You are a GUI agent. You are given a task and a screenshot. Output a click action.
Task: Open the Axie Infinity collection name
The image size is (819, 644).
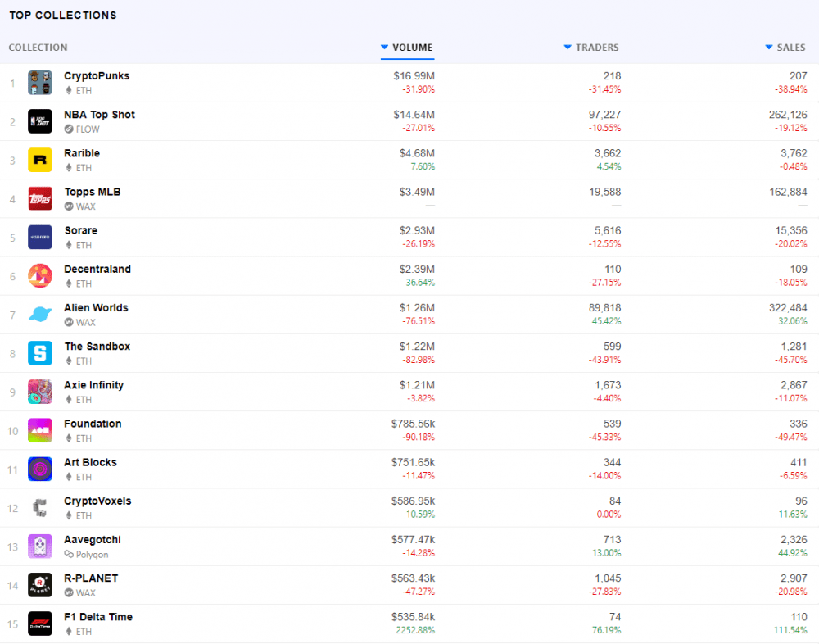tap(94, 385)
